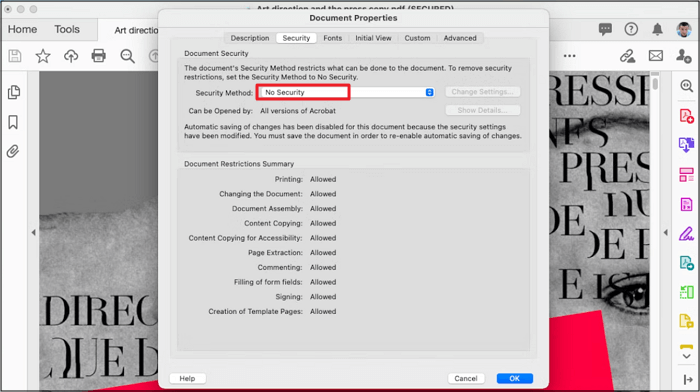
Task: Open the search tool in right pane
Action: pos(687,86)
